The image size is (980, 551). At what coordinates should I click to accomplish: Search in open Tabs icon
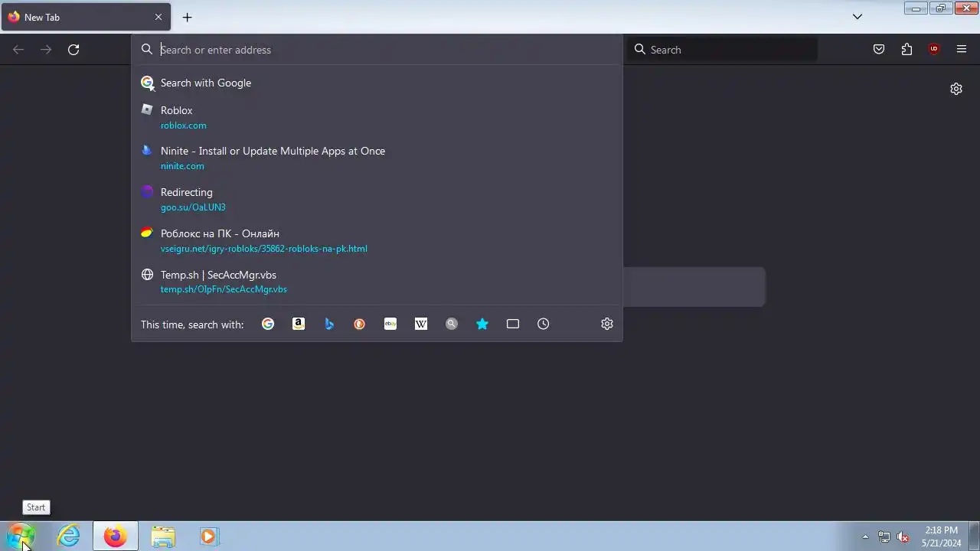(x=513, y=324)
